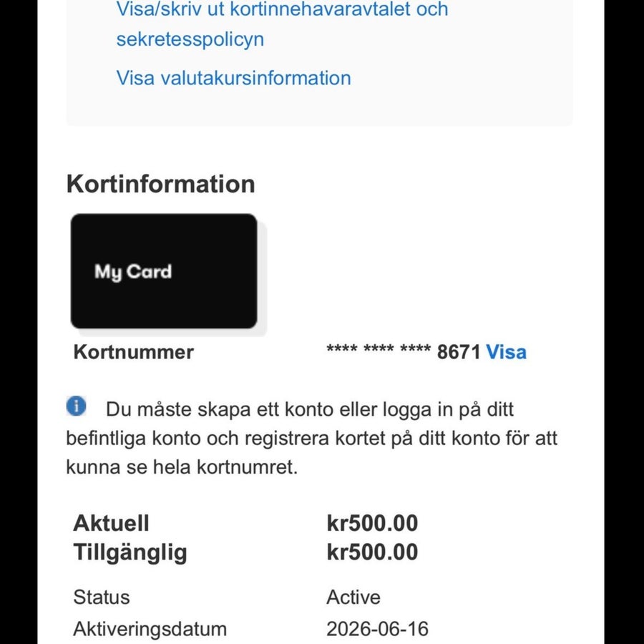Click the Tillgänglig label
This screenshot has width=644, height=644.
coord(130,552)
